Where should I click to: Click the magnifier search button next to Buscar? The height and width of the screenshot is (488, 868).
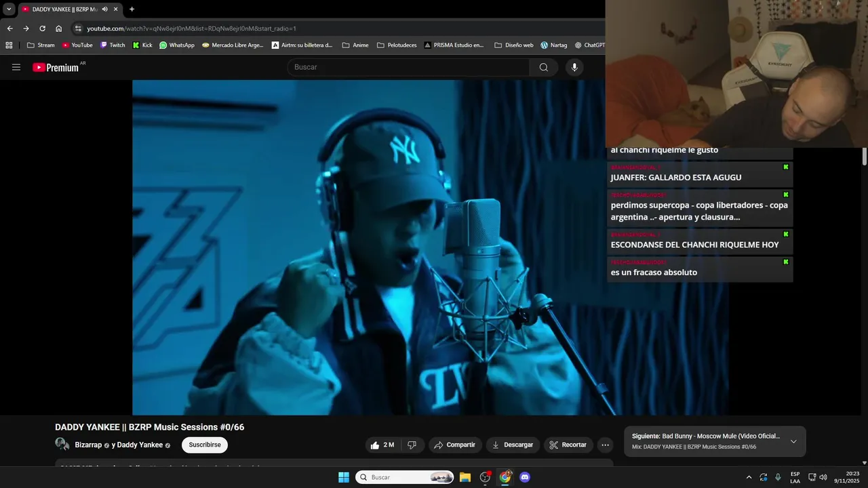pyautogui.click(x=544, y=67)
